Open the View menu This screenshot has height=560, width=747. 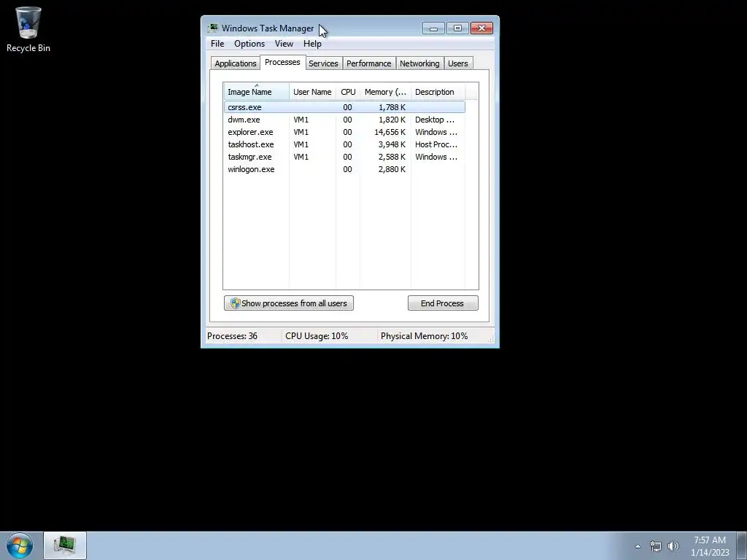284,43
